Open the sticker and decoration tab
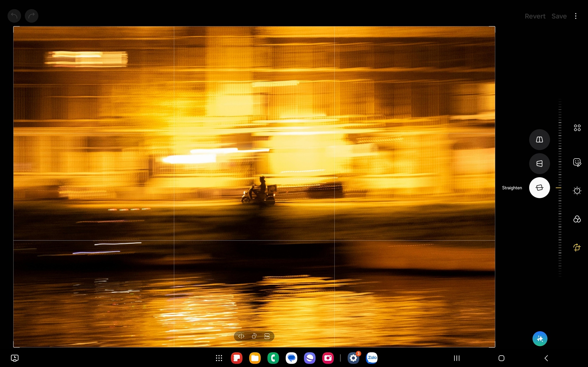 pyautogui.click(x=577, y=162)
